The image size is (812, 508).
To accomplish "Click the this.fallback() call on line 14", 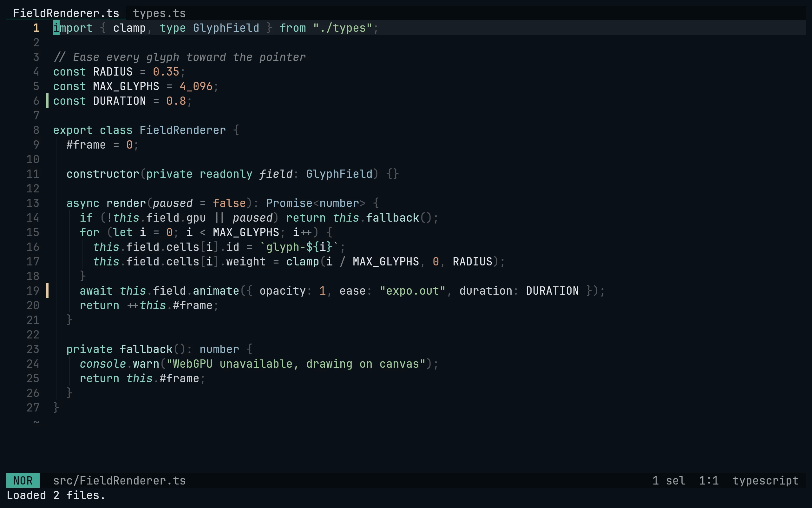I will coord(383,218).
